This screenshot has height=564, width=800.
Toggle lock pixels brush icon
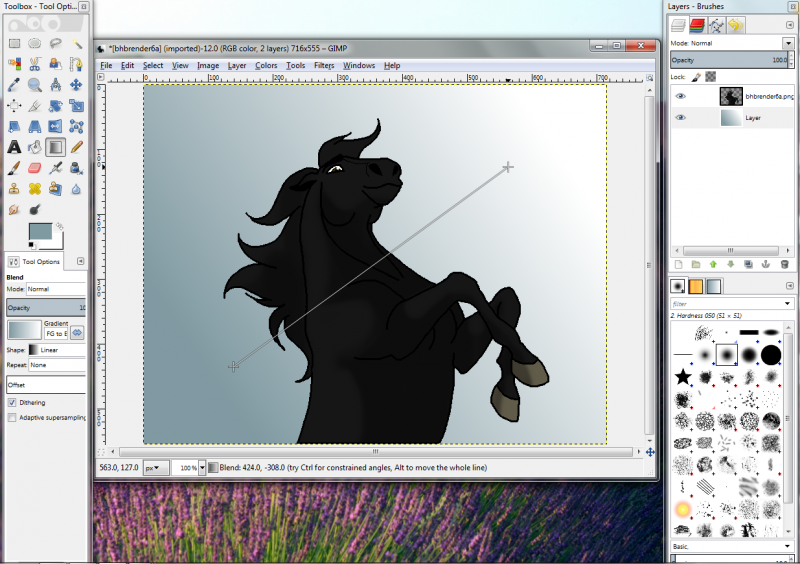(696, 77)
